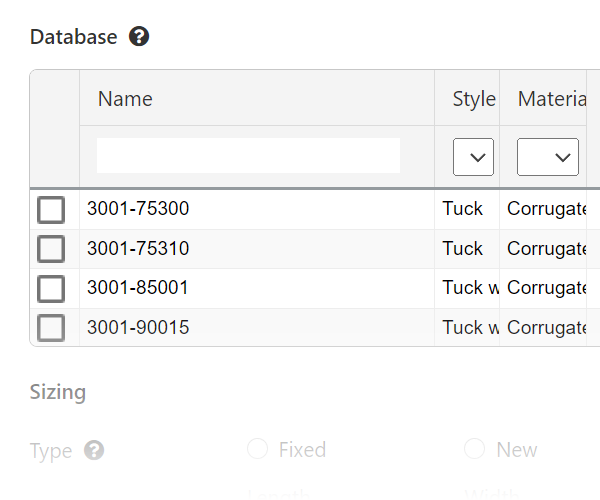Click the 3001-75300 name cell

(138, 209)
